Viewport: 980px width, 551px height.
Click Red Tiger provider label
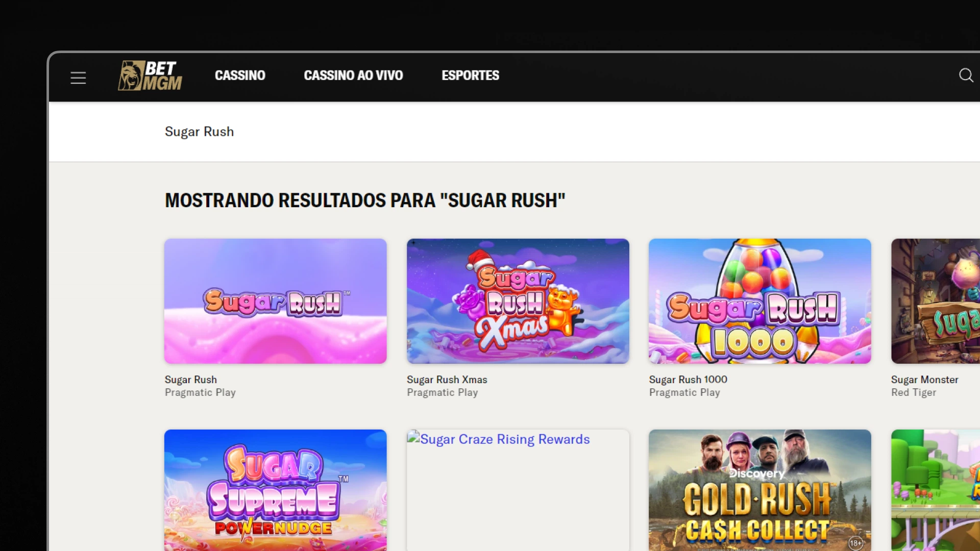pyautogui.click(x=914, y=392)
